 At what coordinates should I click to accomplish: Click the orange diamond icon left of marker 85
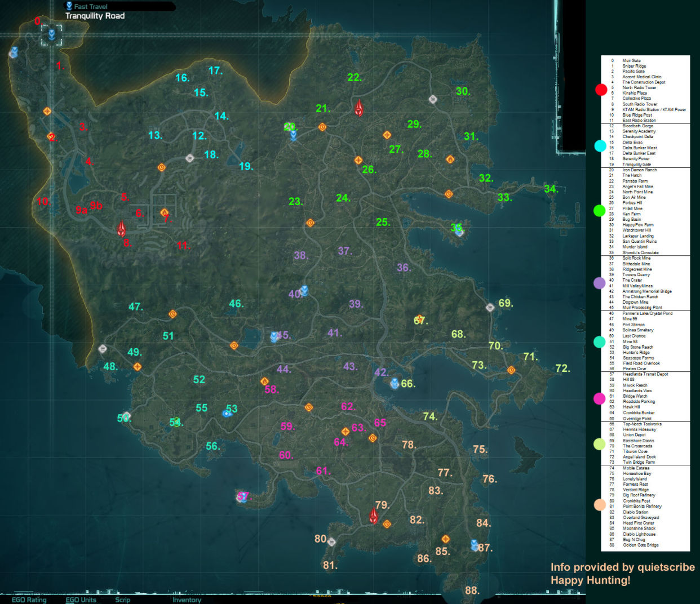coord(445,539)
